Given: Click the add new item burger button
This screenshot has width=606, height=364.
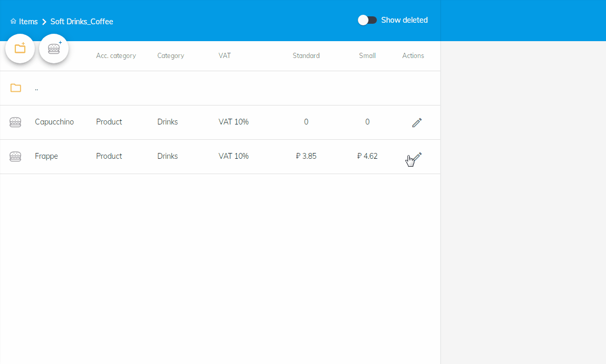Looking at the screenshot, I should click(x=54, y=49).
